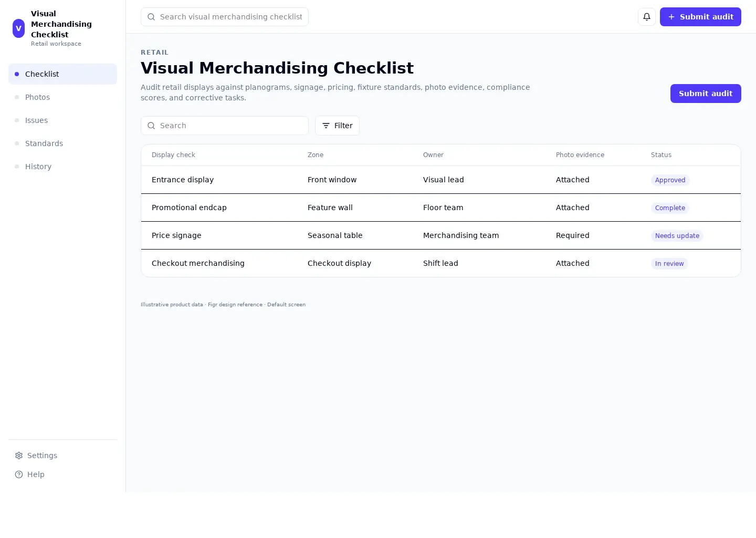
Task: Focus the search visual merchandising checklist field
Action: [225, 17]
